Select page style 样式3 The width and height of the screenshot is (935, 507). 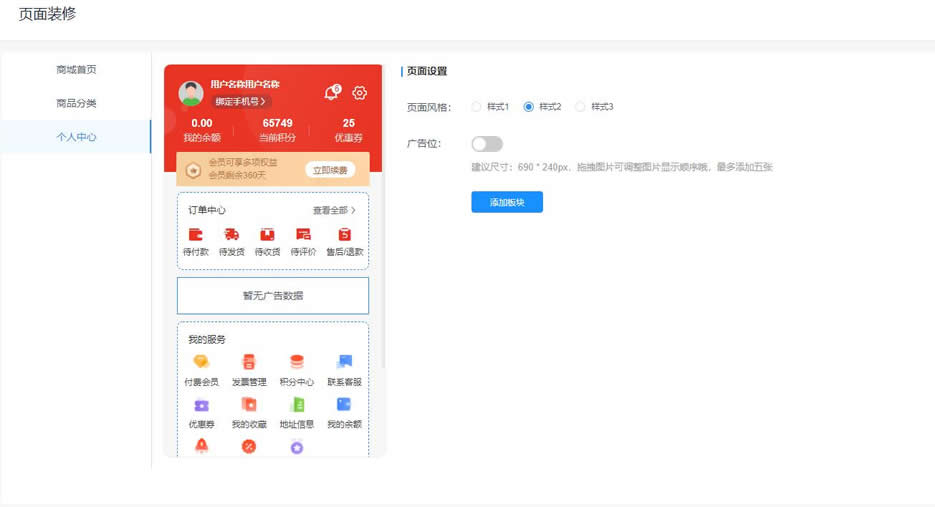pyautogui.click(x=580, y=107)
